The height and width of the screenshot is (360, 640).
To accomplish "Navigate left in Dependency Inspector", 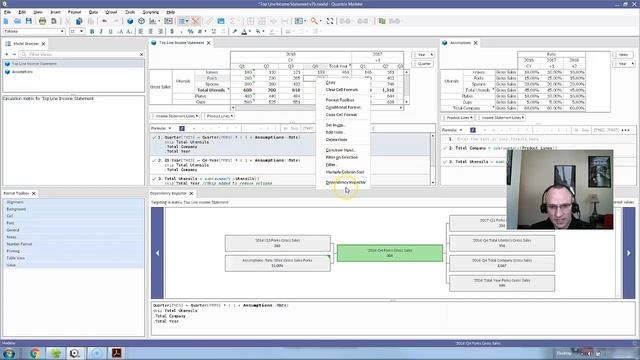I will (158, 253).
